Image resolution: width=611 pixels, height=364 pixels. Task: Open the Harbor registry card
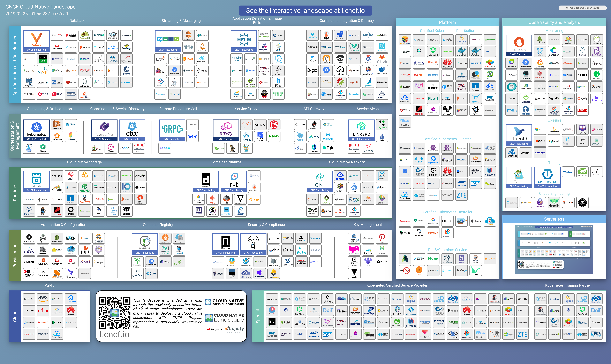[x=145, y=244]
